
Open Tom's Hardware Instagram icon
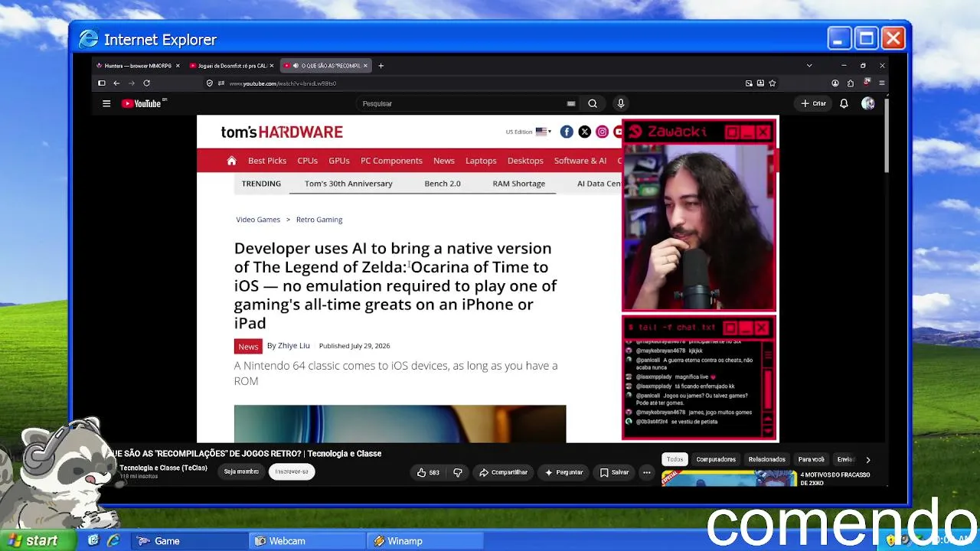point(603,132)
